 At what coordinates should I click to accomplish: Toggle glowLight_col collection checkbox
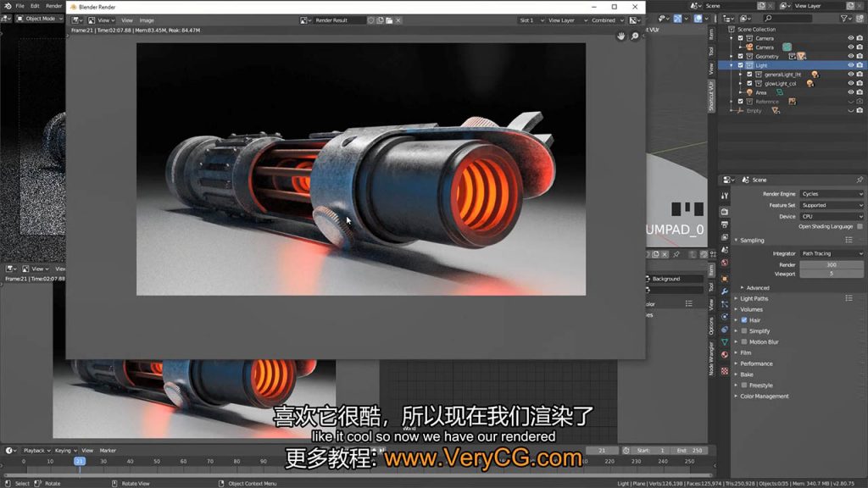749,84
